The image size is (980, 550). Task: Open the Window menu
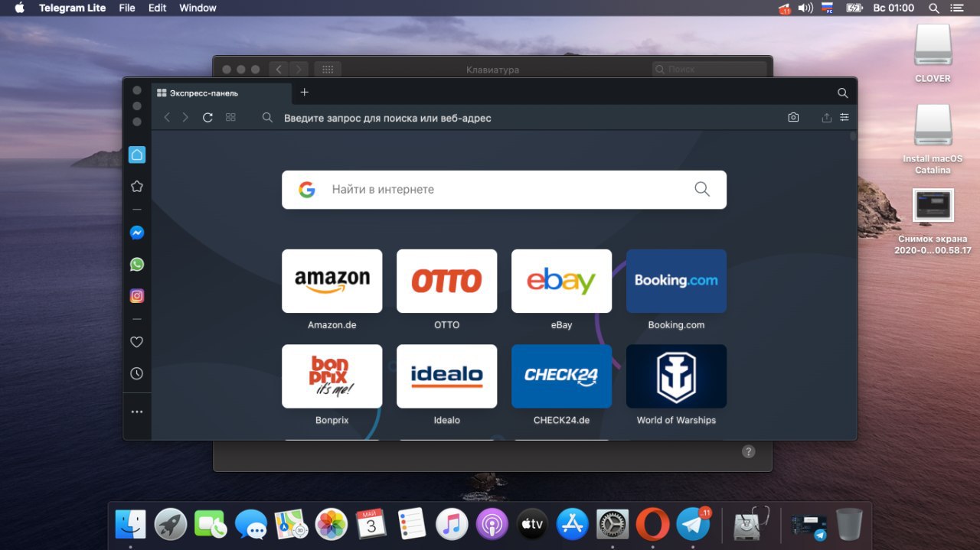pyautogui.click(x=198, y=8)
